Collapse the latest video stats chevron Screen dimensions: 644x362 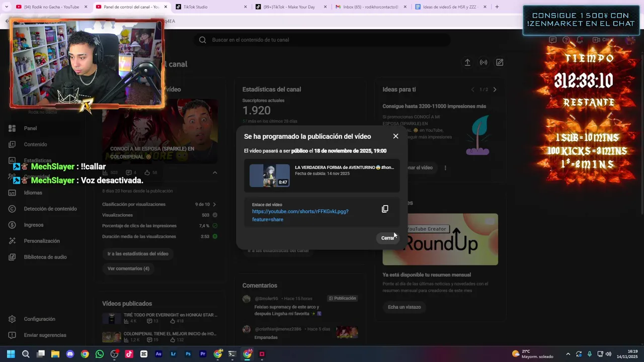tap(215, 172)
